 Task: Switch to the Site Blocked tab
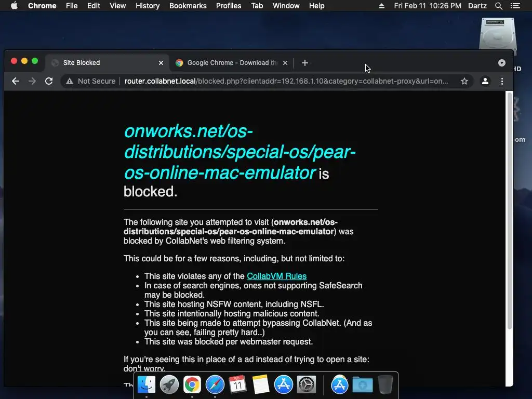tap(107, 63)
